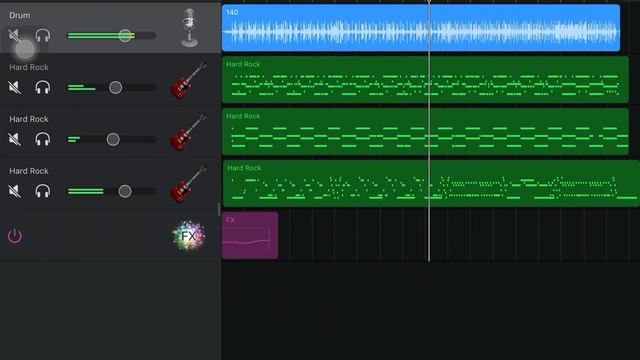
Task: Click the playhead line in the timeline
Action: coord(429,131)
